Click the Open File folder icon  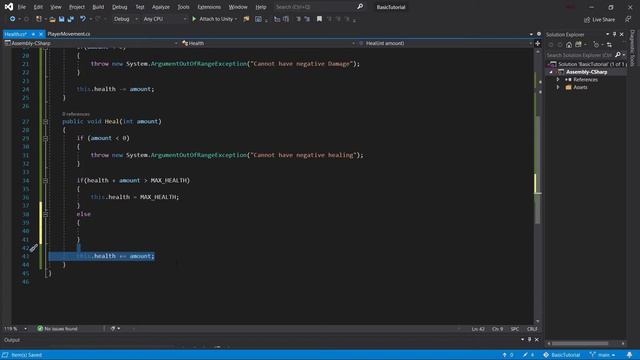pos(52,19)
